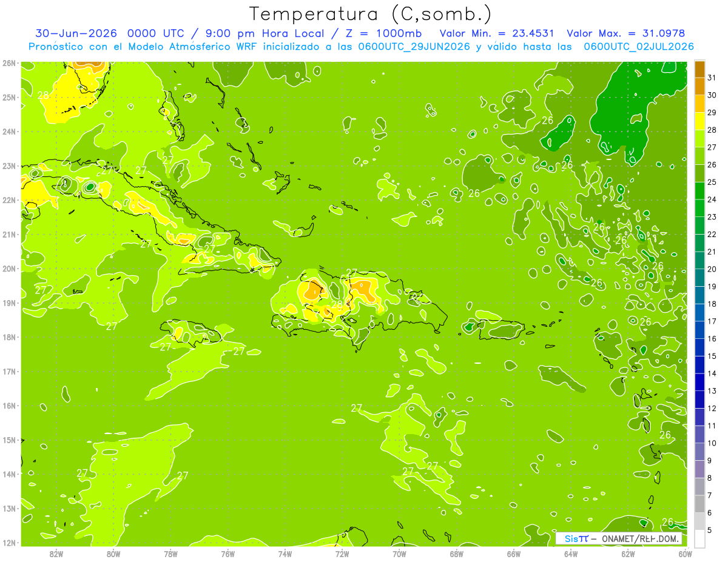Click the 14N latitude axis label
Image resolution: width=728 pixels, height=562 pixels.
click(9, 474)
